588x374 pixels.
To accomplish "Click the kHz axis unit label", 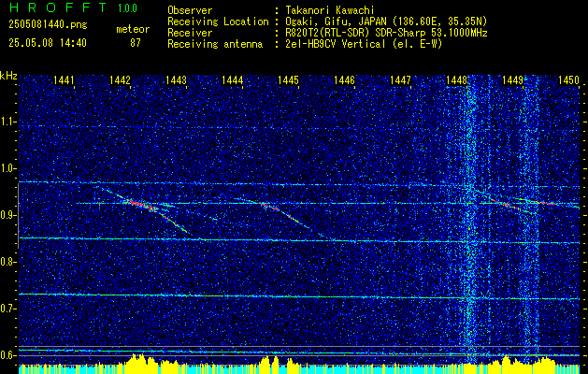I will coord(9,76).
